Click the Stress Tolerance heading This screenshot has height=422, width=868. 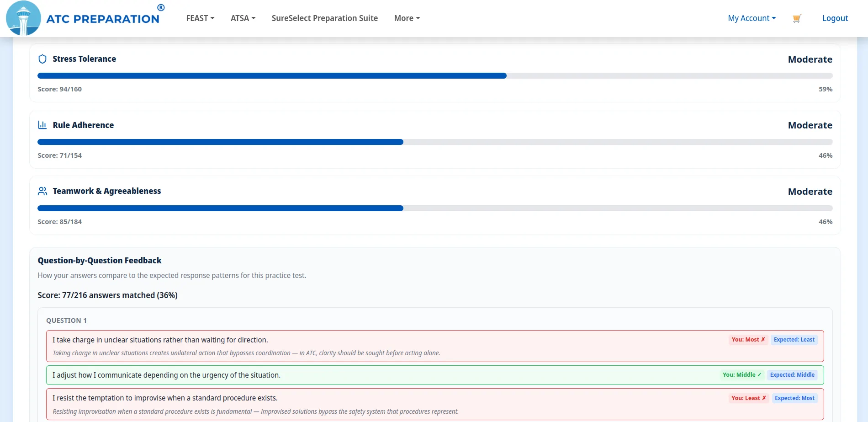pos(85,59)
